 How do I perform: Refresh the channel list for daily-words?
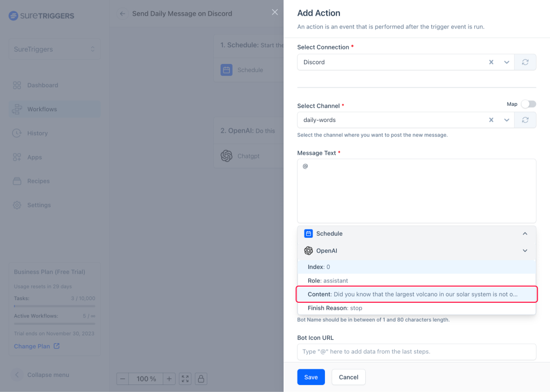click(x=525, y=120)
